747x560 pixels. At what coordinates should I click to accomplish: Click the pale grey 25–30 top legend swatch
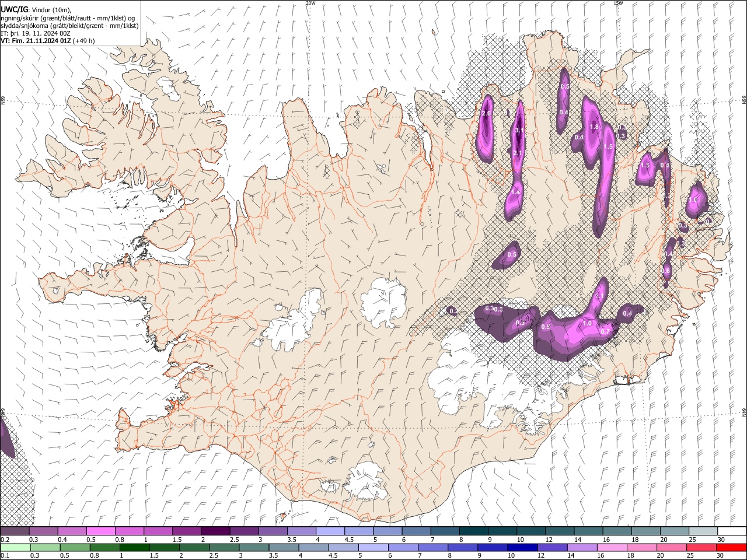pyautogui.click(x=703, y=531)
